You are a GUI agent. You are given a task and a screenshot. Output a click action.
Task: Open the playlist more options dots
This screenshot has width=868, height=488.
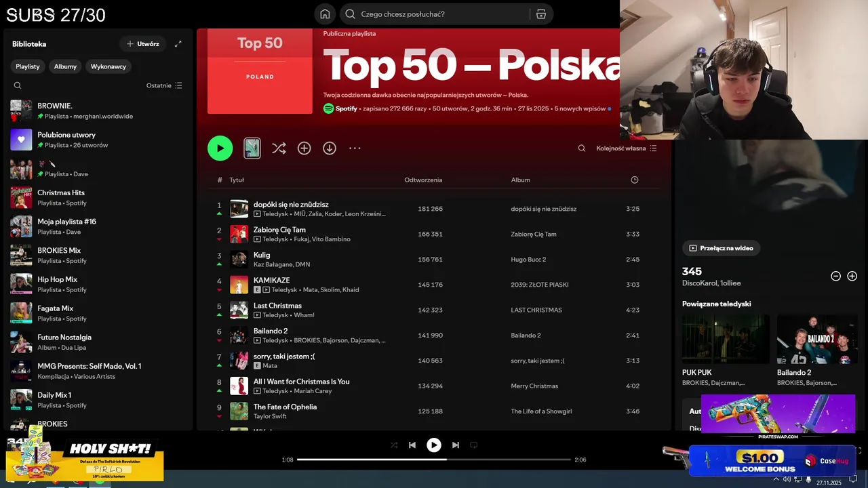[355, 148]
